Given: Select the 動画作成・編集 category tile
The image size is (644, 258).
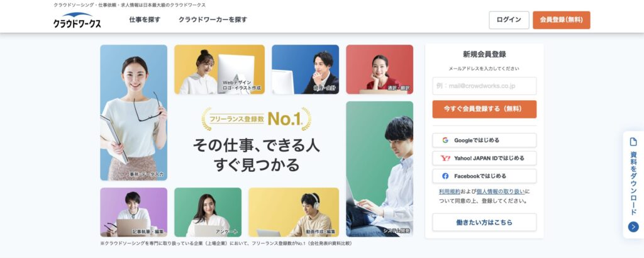Looking at the screenshot, I should (x=294, y=213).
